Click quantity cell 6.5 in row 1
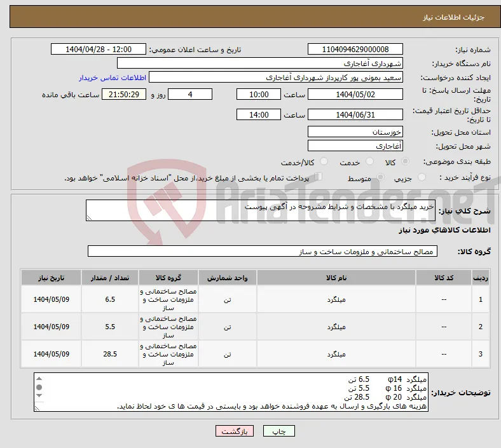The width and height of the screenshot is (501, 448). pos(110,299)
